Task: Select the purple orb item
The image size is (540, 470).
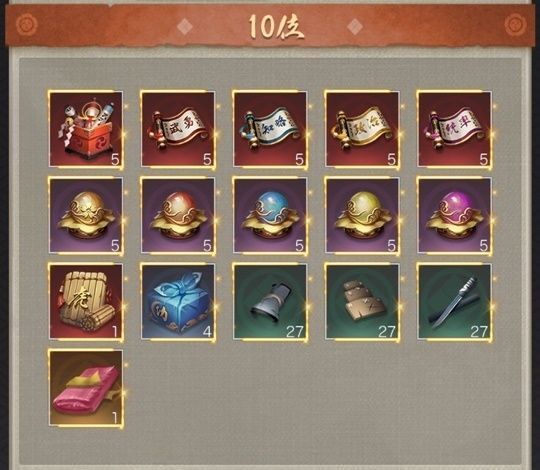Action: (x=455, y=216)
